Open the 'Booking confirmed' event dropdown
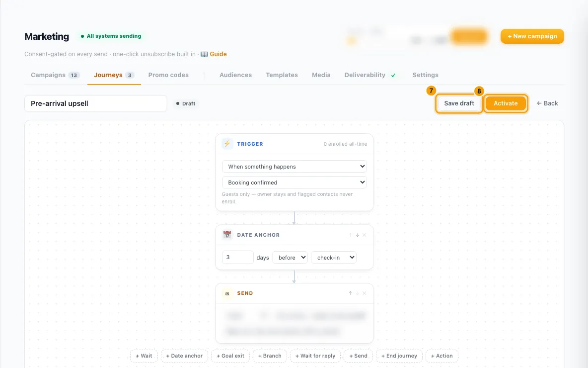This screenshot has height=368, width=588. point(294,182)
